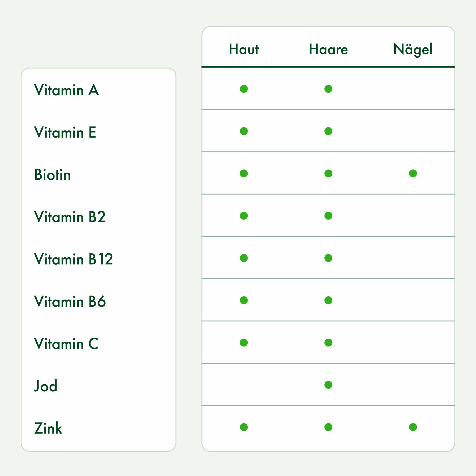
Task: Click the Vitamin B12 dot under Haare
Action: [x=328, y=258]
